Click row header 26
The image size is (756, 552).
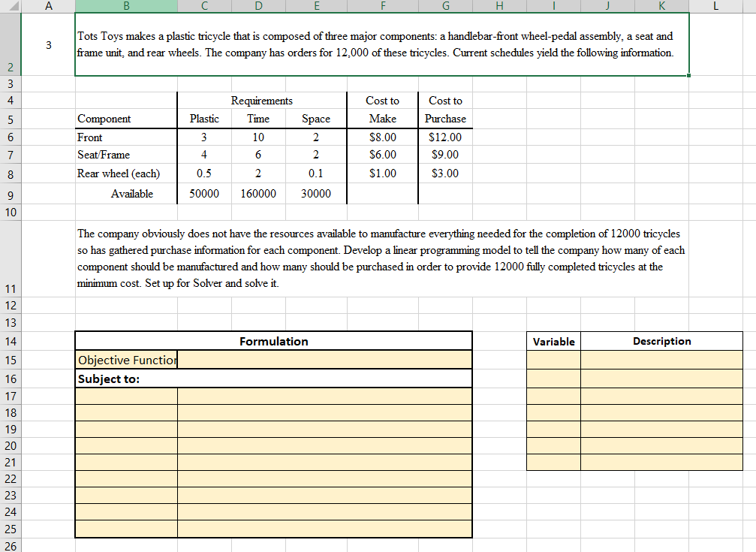coord(10,545)
